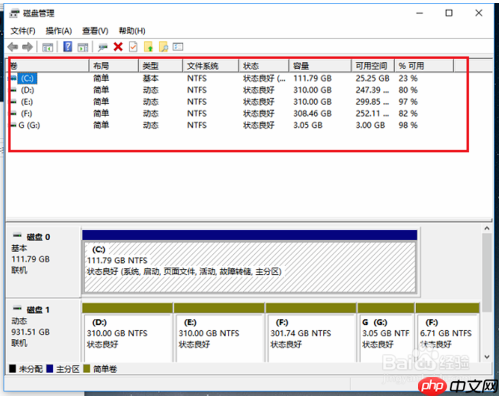Image resolution: width=499 pixels, height=396 pixels.
Task: Select the (D:) volume name in list
Action: [x=27, y=90]
